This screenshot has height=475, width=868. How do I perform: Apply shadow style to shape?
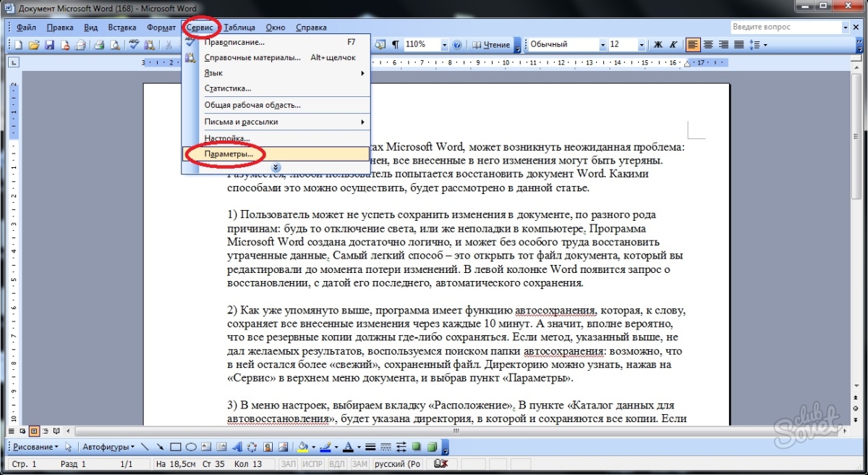pyautogui.click(x=416, y=447)
